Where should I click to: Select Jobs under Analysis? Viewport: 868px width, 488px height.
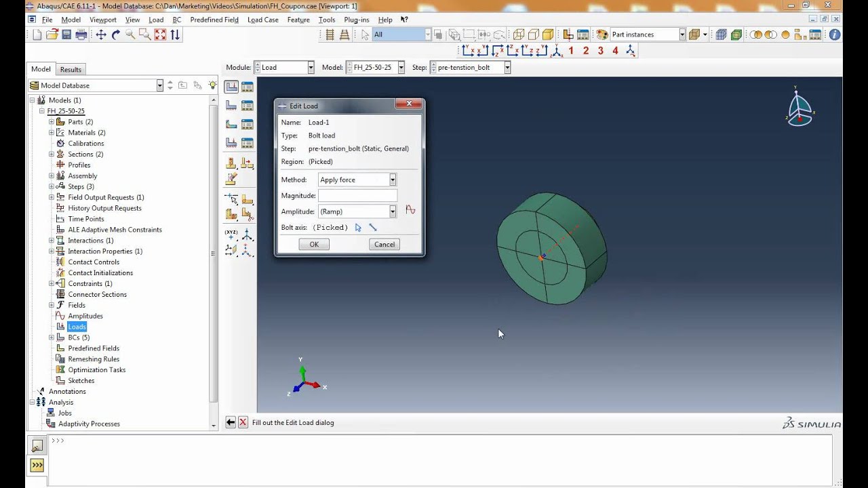coord(65,413)
